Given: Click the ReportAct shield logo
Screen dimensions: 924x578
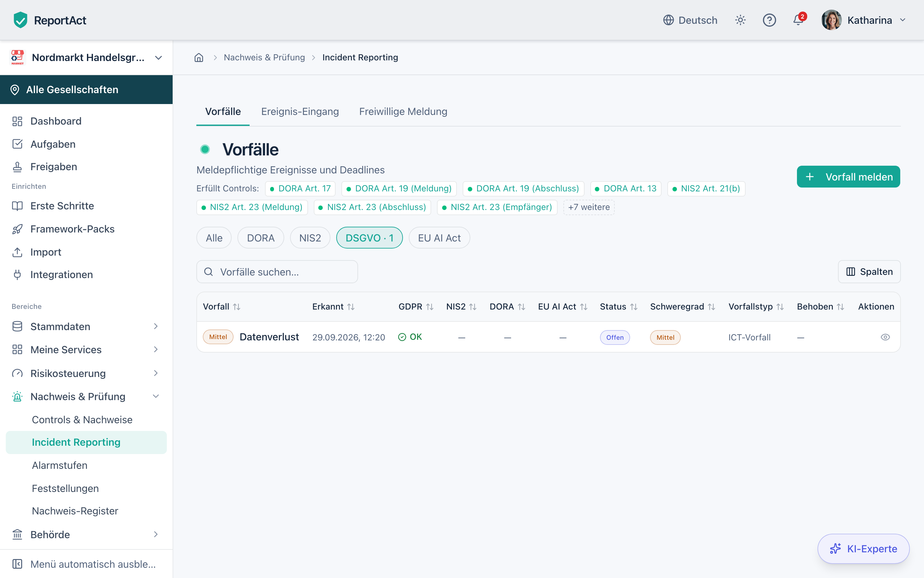Looking at the screenshot, I should 20,20.
